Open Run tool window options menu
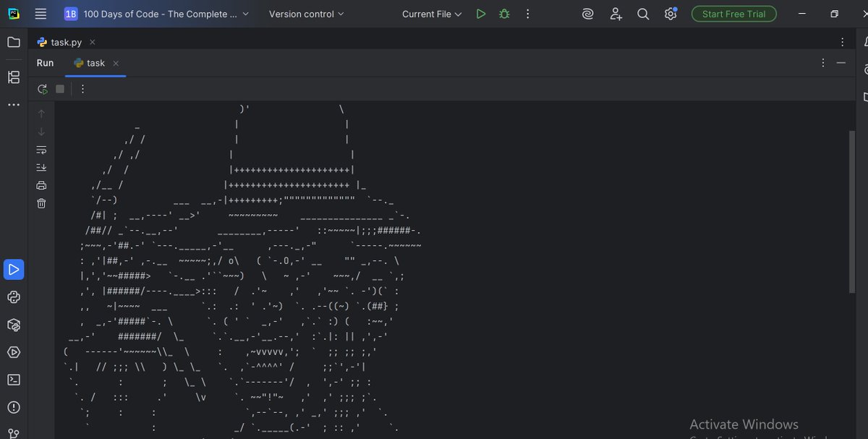 (822, 63)
